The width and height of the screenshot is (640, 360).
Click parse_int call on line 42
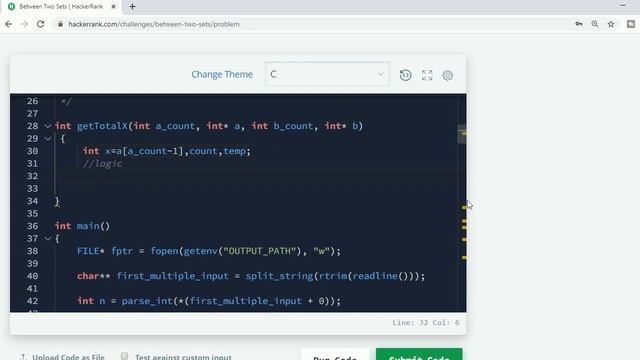click(147, 301)
